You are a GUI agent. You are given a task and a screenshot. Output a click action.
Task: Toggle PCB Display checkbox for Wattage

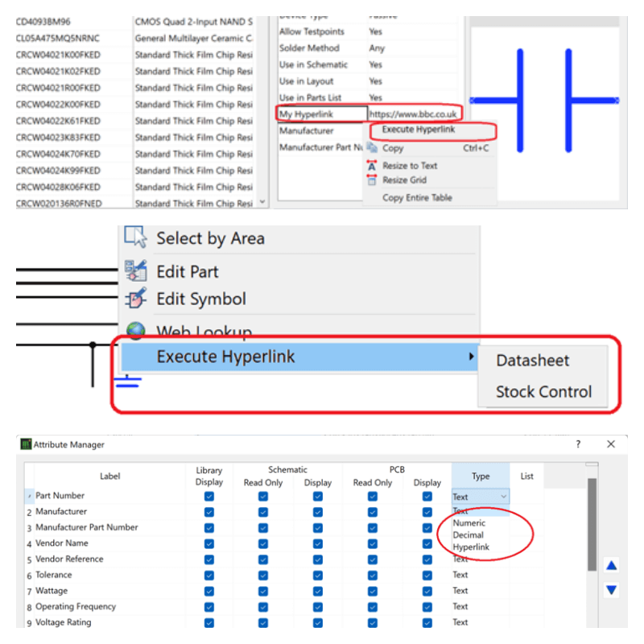[x=427, y=591]
